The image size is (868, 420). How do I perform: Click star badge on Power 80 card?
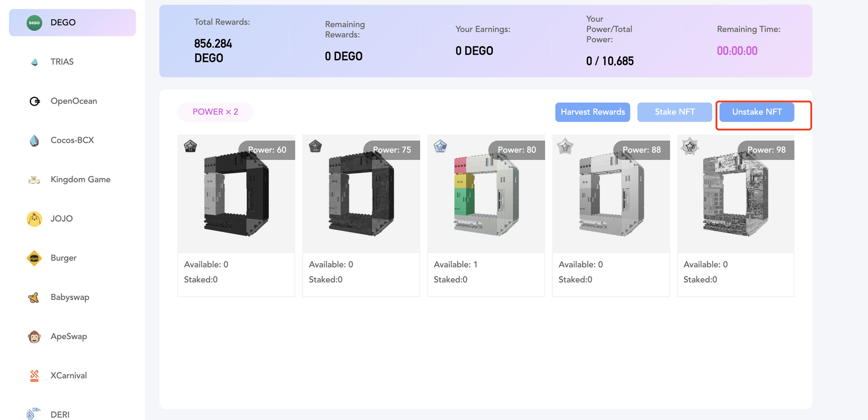coord(440,147)
